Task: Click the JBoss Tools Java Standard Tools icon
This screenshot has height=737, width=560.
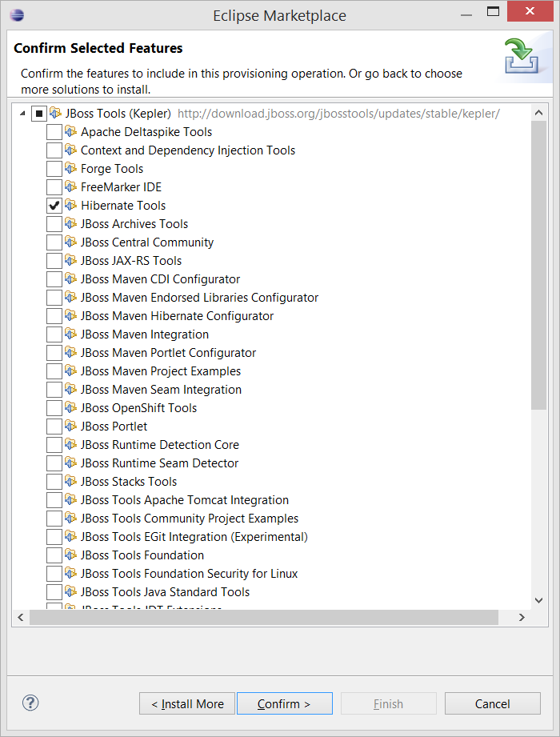Action: coord(70,591)
